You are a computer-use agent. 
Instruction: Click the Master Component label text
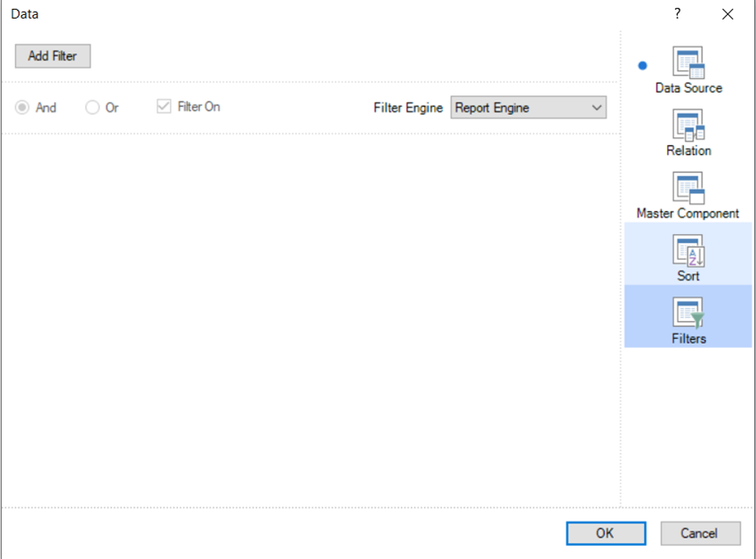[x=688, y=214]
